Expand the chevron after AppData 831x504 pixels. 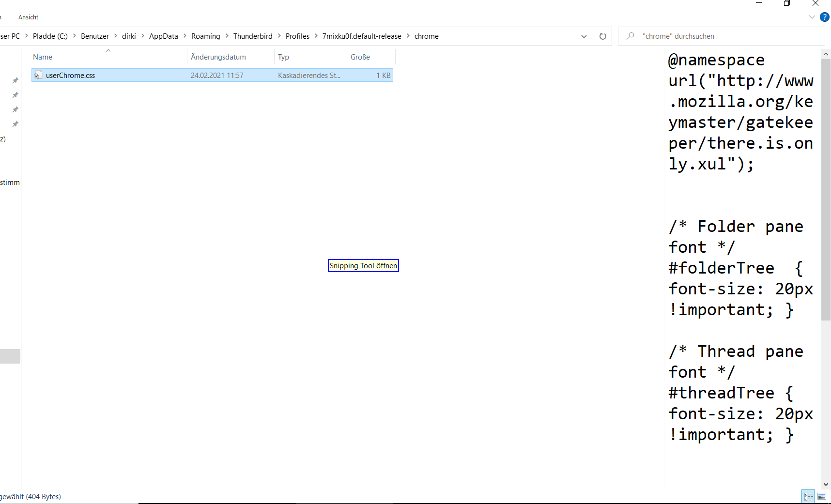pyautogui.click(x=185, y=36)
